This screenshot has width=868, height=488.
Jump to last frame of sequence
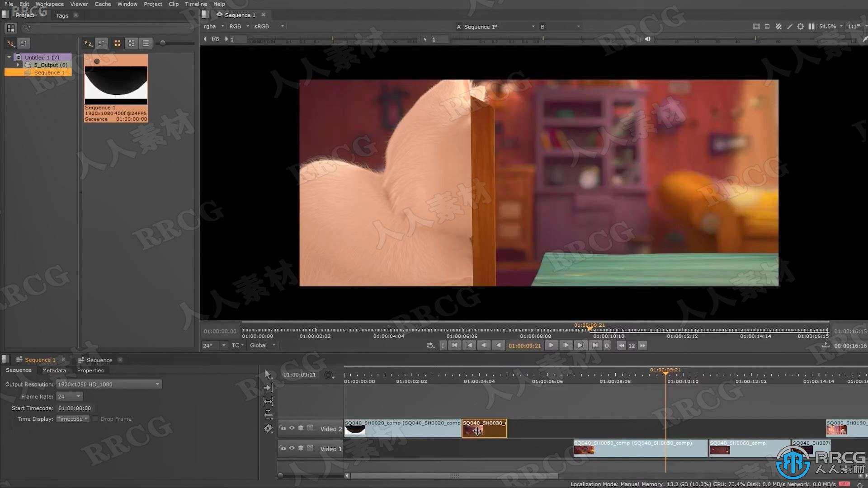(x=595, y=346)
